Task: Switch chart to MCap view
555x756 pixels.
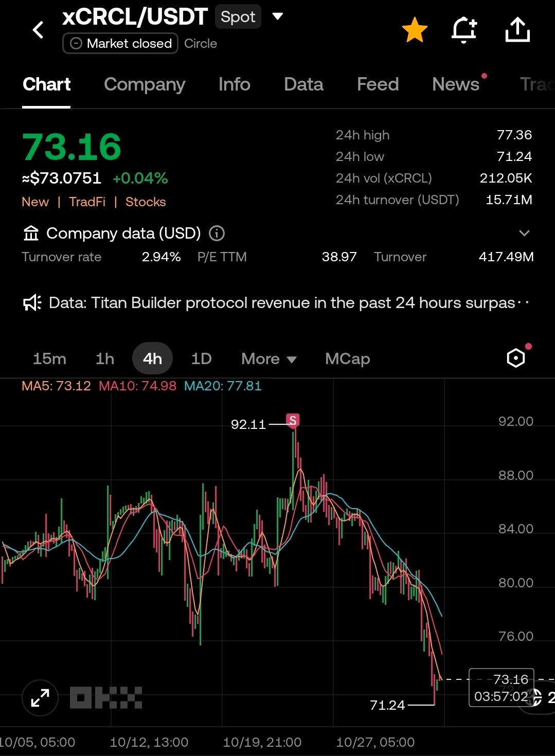Action: pos(348,359)
